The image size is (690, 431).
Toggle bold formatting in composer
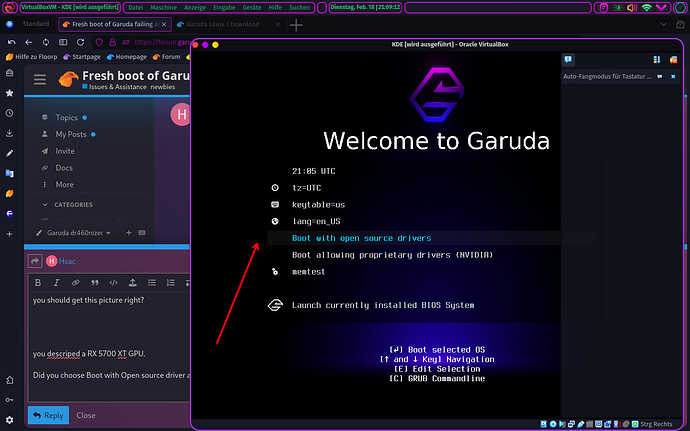(38, 283)
